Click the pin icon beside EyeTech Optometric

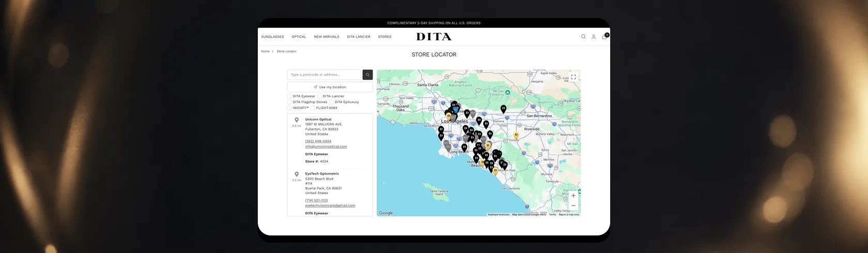297,175
